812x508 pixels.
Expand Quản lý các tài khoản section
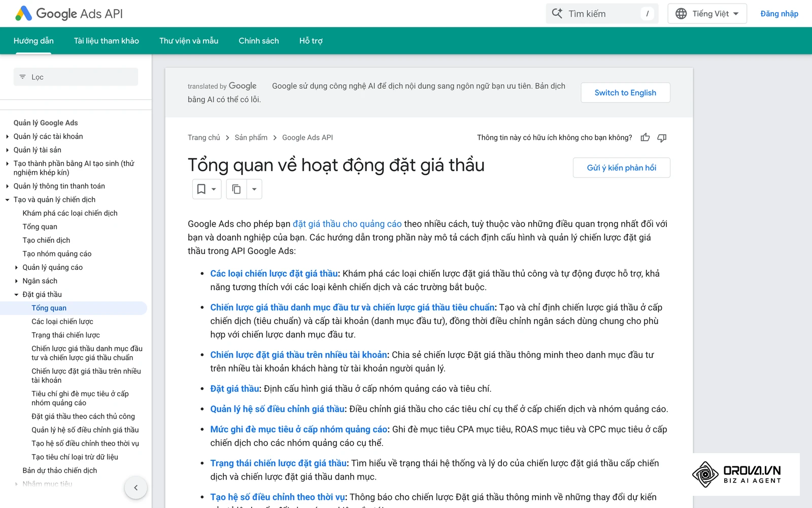coord(7,137)
